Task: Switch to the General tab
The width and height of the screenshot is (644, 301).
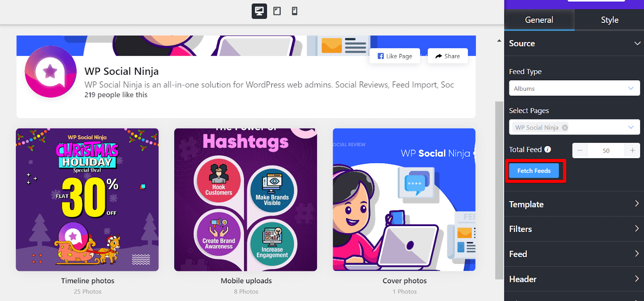Action: pyautogui.click(x=539, y=20)
